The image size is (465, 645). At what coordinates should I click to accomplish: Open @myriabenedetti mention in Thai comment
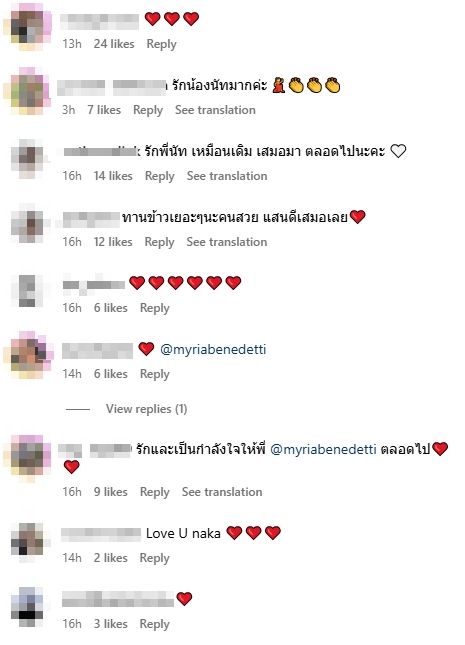[x=323, y=449]
